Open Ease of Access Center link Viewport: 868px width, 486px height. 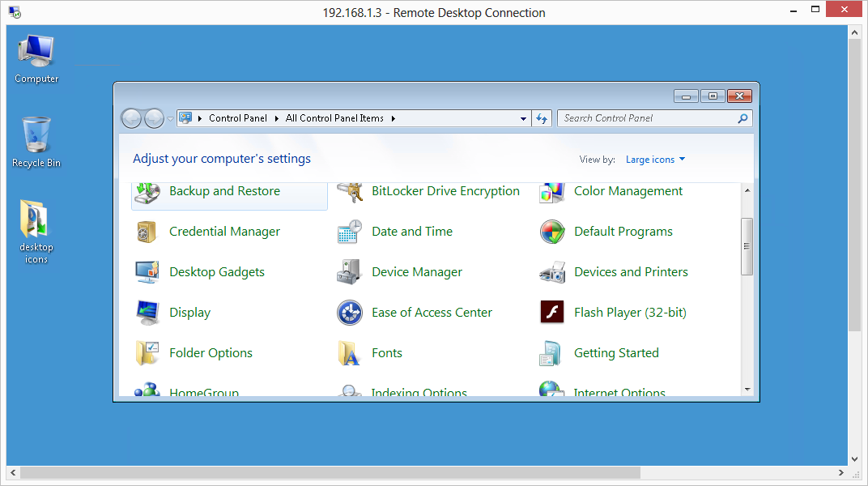432,312
